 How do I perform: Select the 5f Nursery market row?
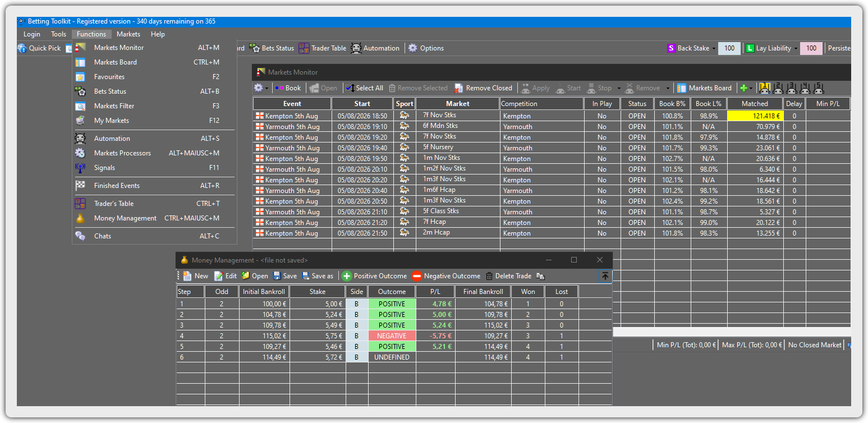tap(552, 148)
